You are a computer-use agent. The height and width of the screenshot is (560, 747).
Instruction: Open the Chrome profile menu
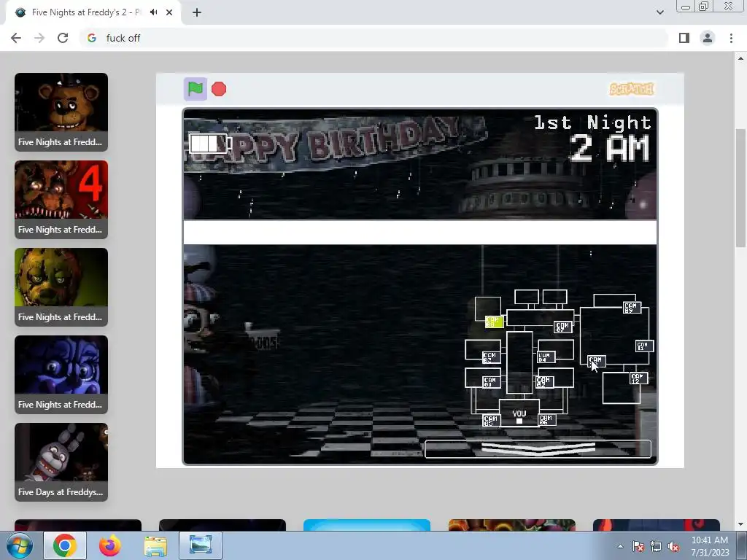[x=708, y=38]
